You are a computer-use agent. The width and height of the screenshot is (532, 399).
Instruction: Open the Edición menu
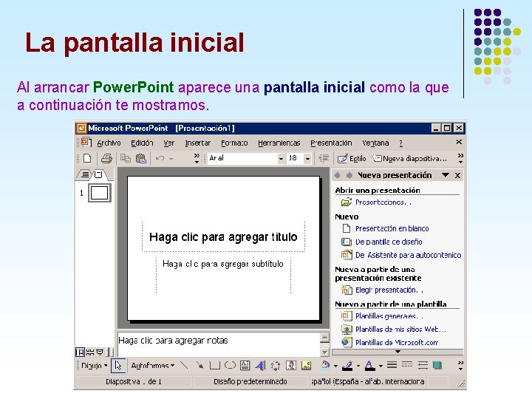click(142, 143)
